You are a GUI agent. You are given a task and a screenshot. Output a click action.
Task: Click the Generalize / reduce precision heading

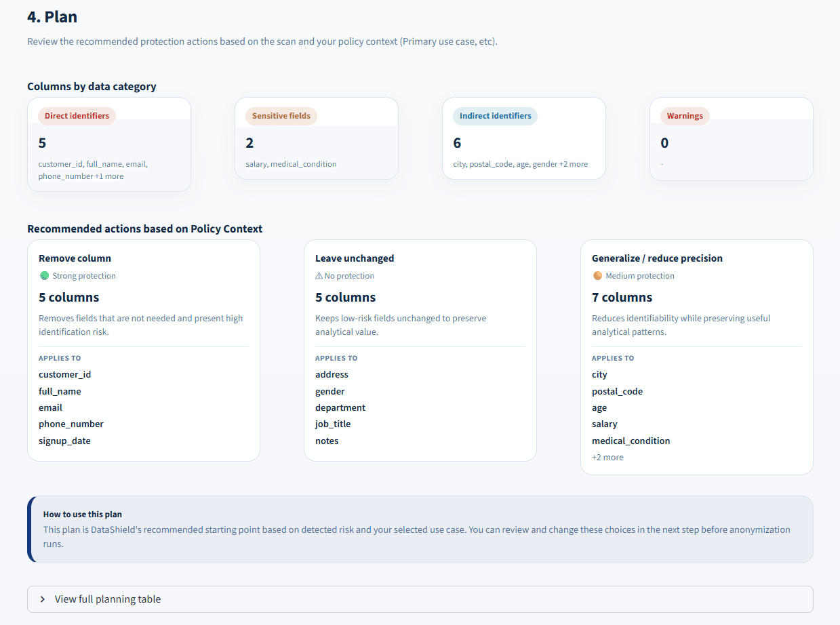click(657, 258)
